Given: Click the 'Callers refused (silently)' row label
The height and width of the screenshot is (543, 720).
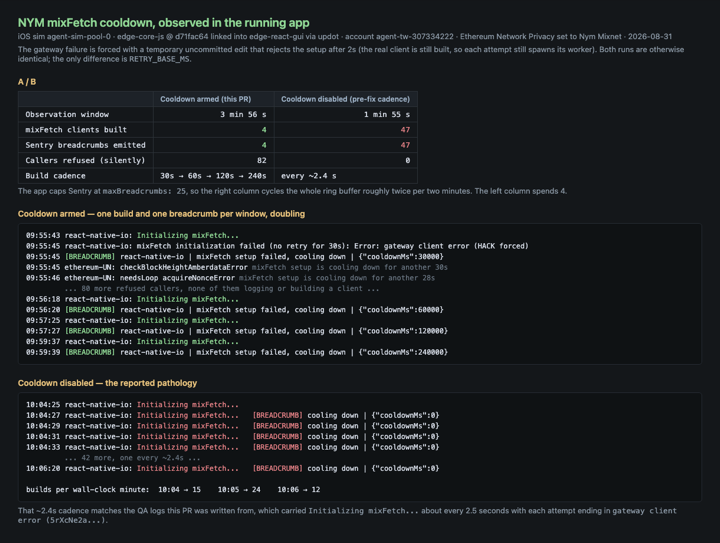Looking at the screenshot, I should [85, 160].
